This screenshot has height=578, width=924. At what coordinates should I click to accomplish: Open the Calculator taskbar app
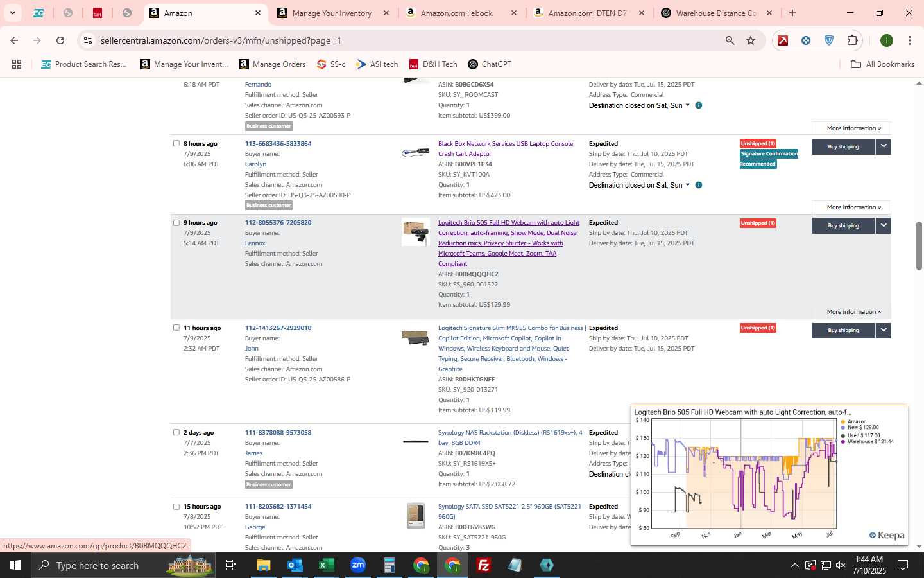coord(389,565)
